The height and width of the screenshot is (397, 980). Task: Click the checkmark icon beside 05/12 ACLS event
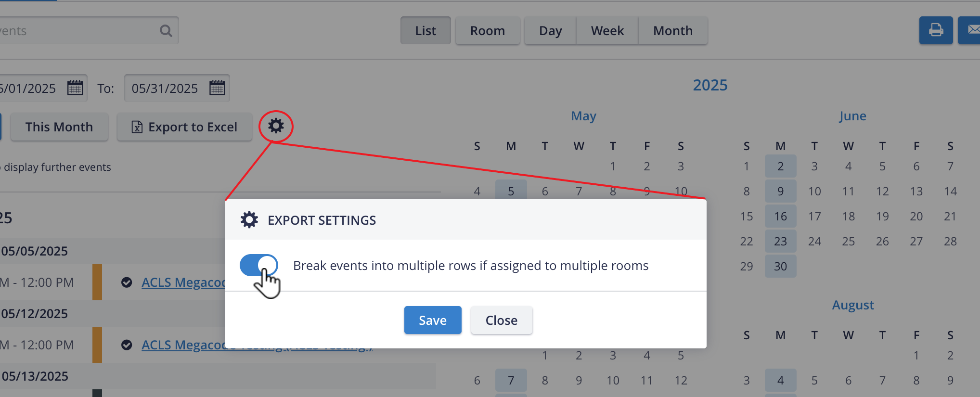click(127, 345)
